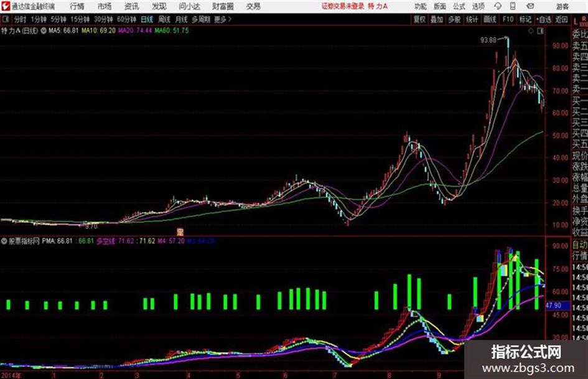588x379 pixels.
Task: Click the 叠加 overlay button
Action: 437,19
